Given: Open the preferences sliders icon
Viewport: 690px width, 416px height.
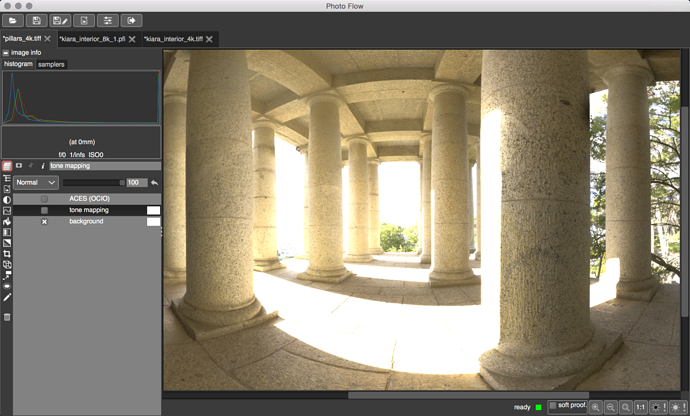Looking at the screenshot, I should tap(108, 20).
